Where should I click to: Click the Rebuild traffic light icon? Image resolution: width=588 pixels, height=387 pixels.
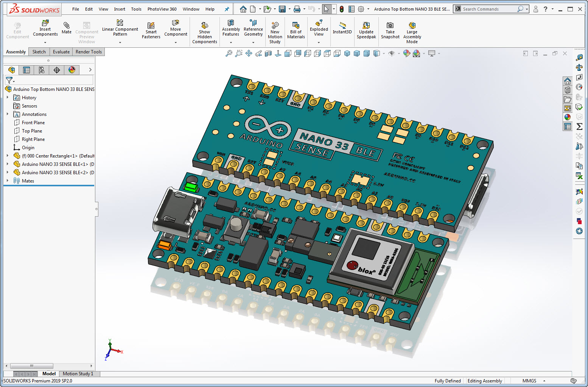point(342,9)
